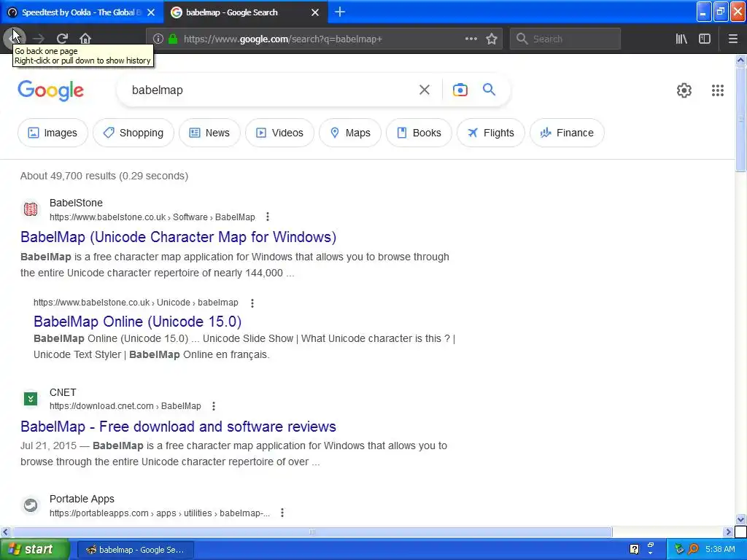747x560 pixels.
Task: Filter results by Videos
Action: point(279,133)
